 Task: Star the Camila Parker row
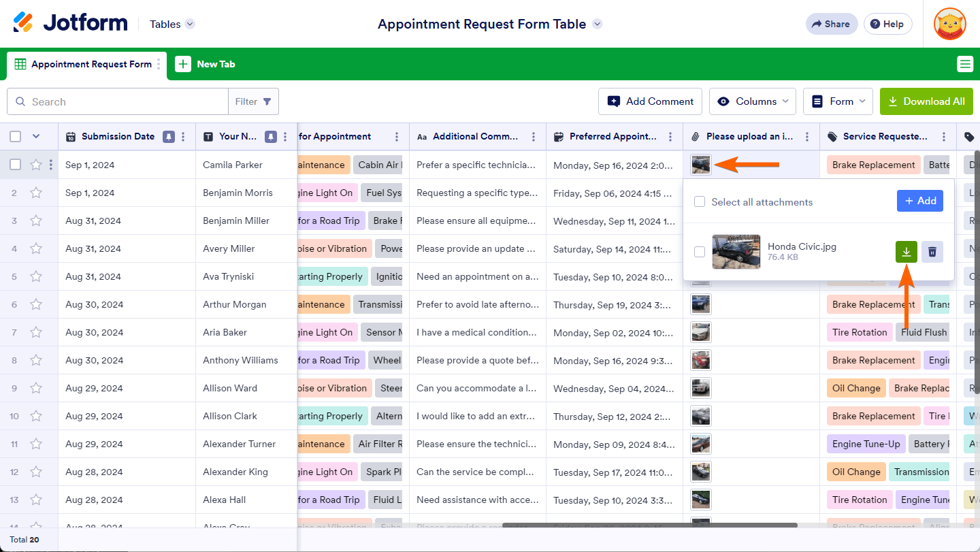click(36, 165)
